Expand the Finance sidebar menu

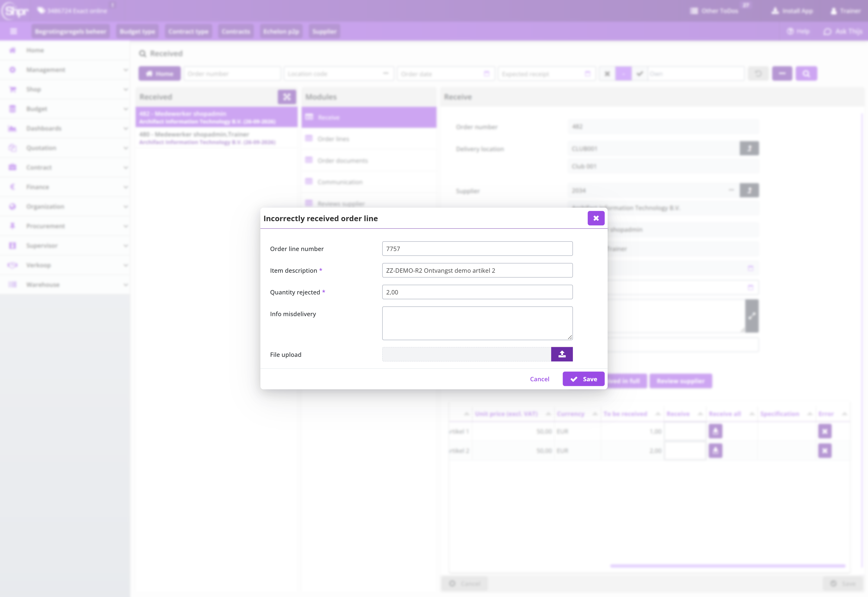(65, 187)
